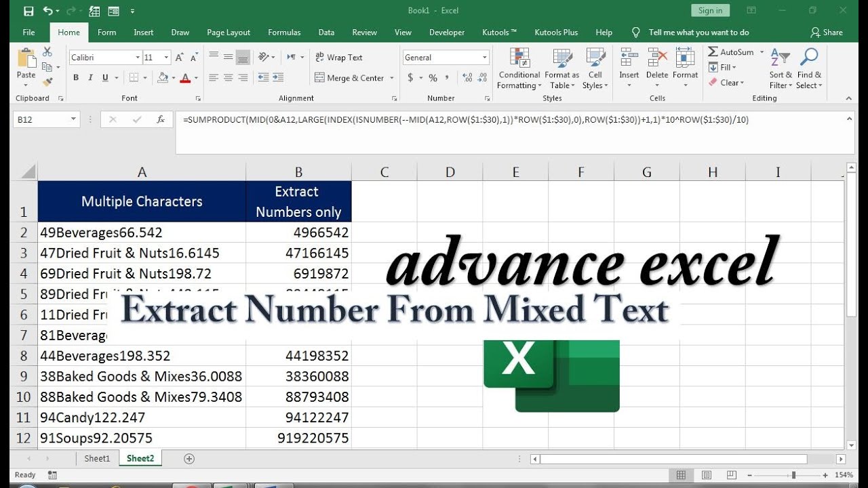Image resolution: width=868 pixels, height=488 pixels.
Task: Add a new sheet with plus icon
Action: (189, 459)
